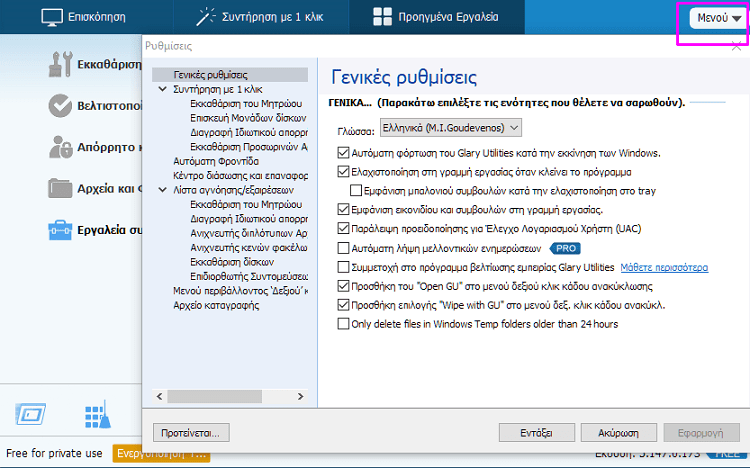Switch to Προηγμένα Εργαλεία tab
The width and height of the screenshot is (750, 468).
(437, 17)
